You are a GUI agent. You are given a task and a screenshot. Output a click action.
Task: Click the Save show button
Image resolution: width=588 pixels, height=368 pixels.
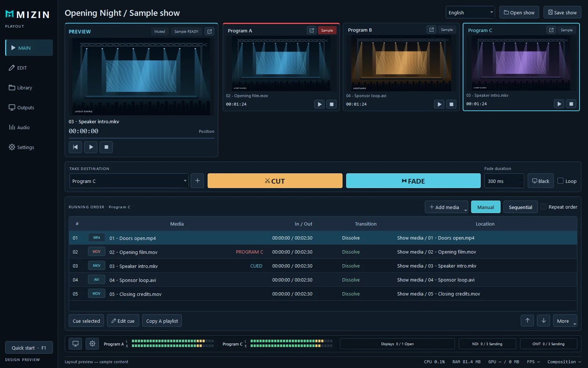point(562,13)
